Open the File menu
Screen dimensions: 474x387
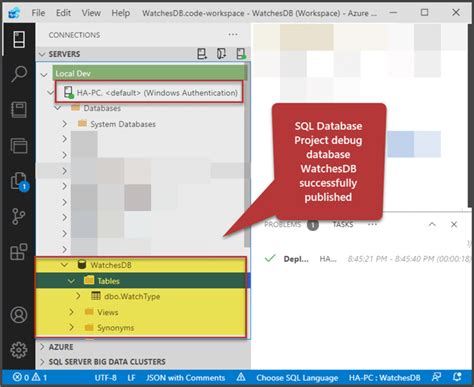click(x=38, y=13)
